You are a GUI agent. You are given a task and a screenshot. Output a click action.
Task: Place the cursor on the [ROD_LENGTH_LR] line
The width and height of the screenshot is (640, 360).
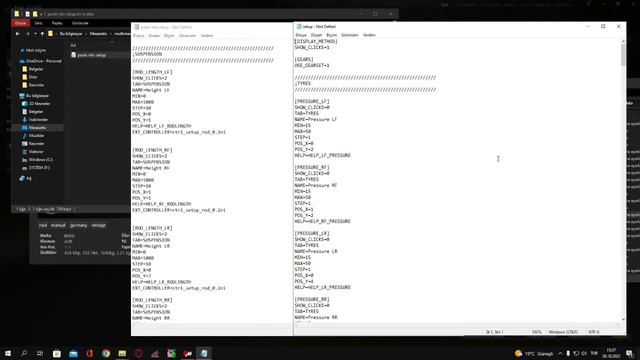(x=152, y=228)
